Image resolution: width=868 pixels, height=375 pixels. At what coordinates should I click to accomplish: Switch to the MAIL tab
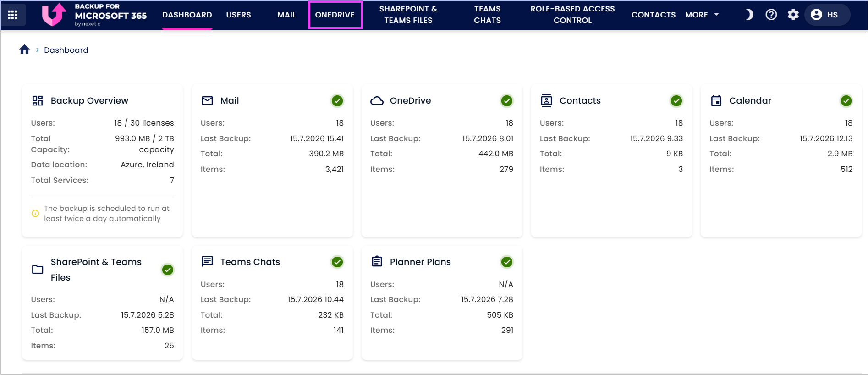point(286,15)
